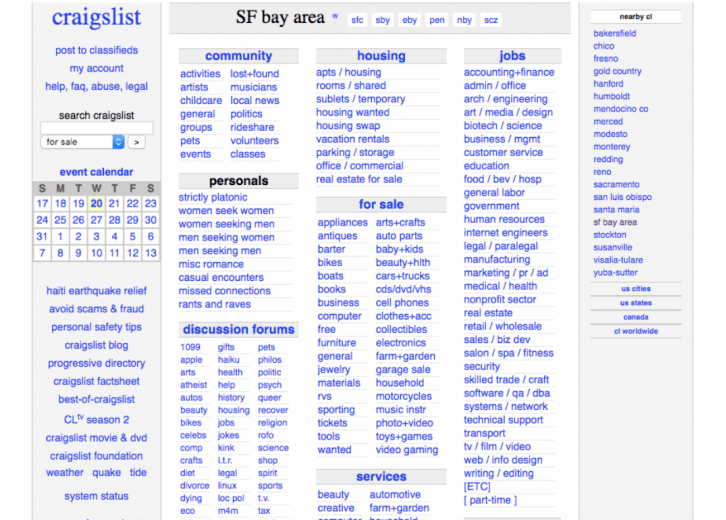
Task: Click 'post to classifieds' link
Action: tap(97, 50)
